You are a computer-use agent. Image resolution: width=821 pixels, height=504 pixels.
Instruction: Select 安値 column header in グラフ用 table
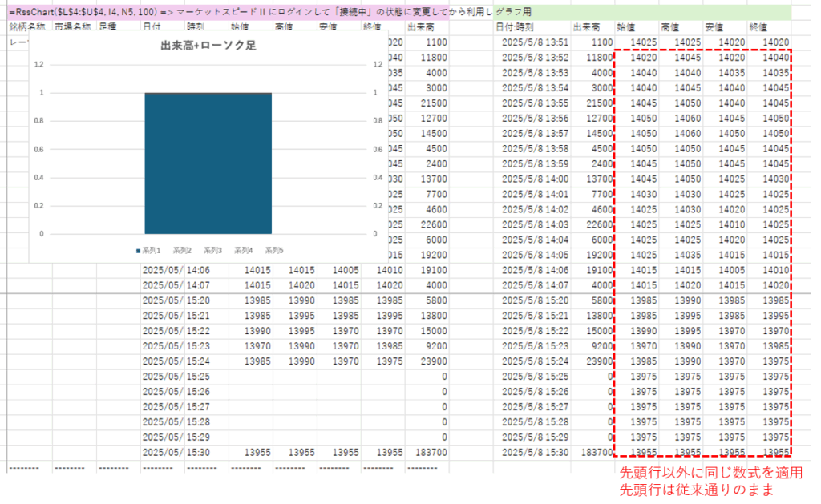click(x=725, y=27)
